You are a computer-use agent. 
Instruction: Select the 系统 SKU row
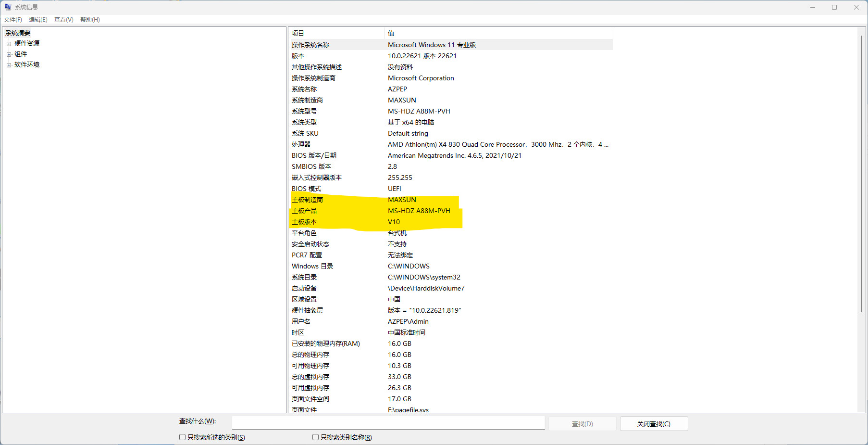pos(451,133)
